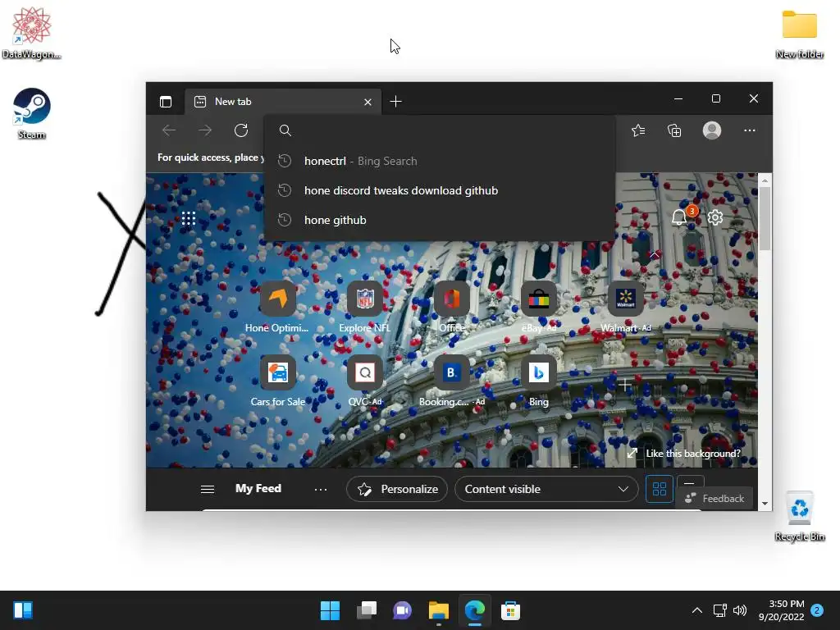
Task: Select My Feed heading
Action: click(258, 489)
